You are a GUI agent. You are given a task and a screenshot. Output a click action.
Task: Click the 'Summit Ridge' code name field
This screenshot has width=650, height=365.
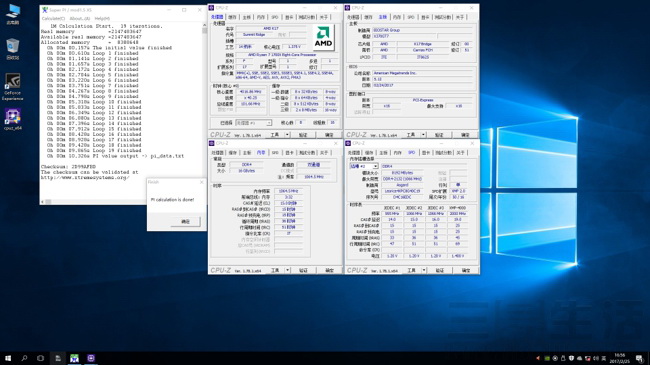pyautogui.click(x=254, y=35)
